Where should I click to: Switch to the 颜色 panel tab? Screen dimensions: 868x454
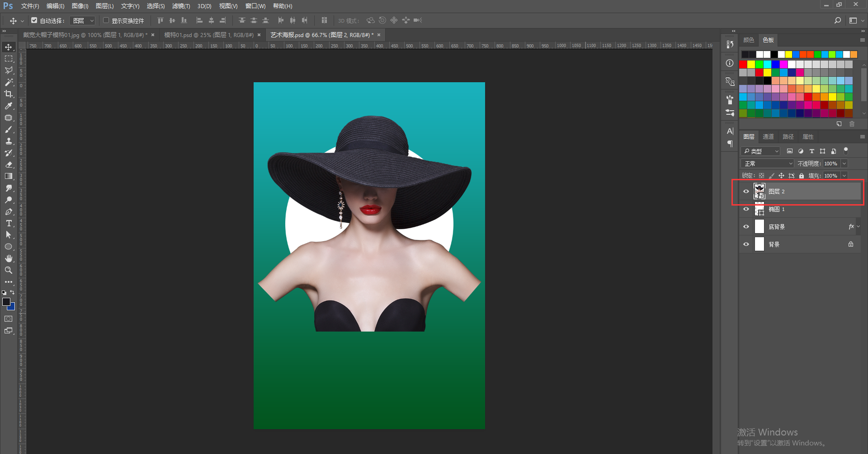point(749,40)
